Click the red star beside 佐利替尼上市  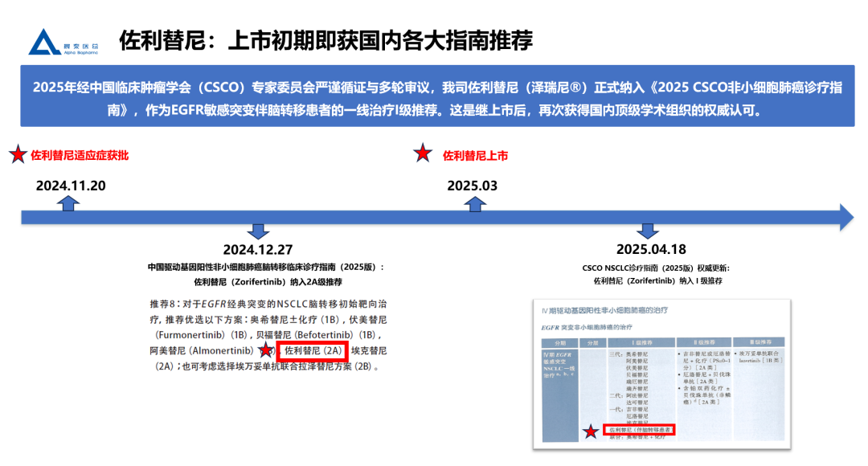coord(423,153)
